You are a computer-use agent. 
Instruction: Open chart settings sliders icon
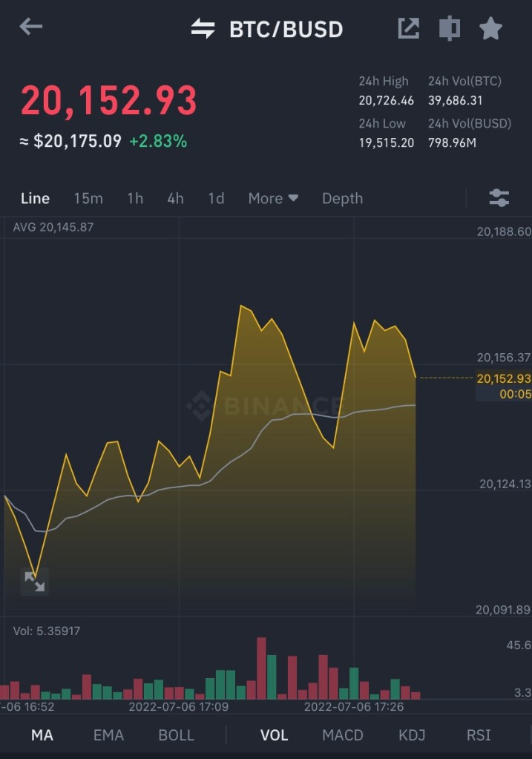[x=499, y=197]
